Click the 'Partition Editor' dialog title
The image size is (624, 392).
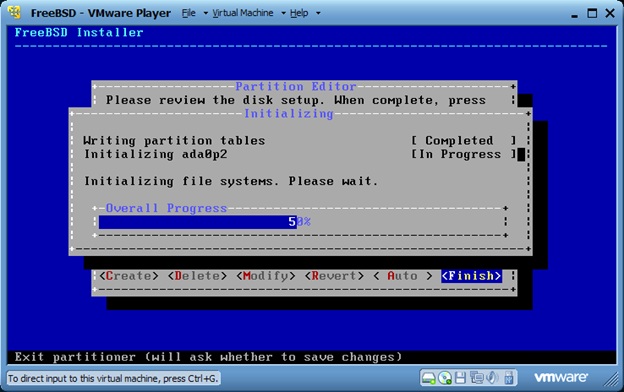(x=296, y=86)
